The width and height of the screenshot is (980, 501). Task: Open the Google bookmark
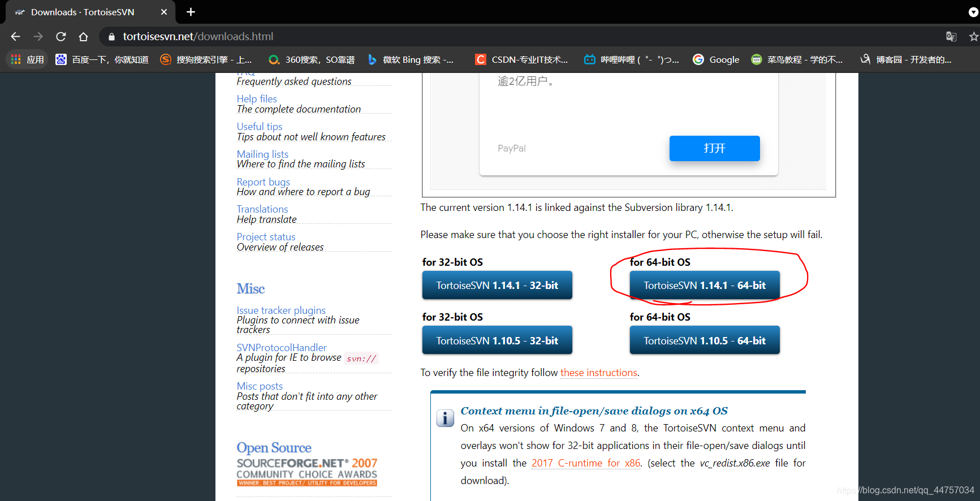(x=716, y=59)
